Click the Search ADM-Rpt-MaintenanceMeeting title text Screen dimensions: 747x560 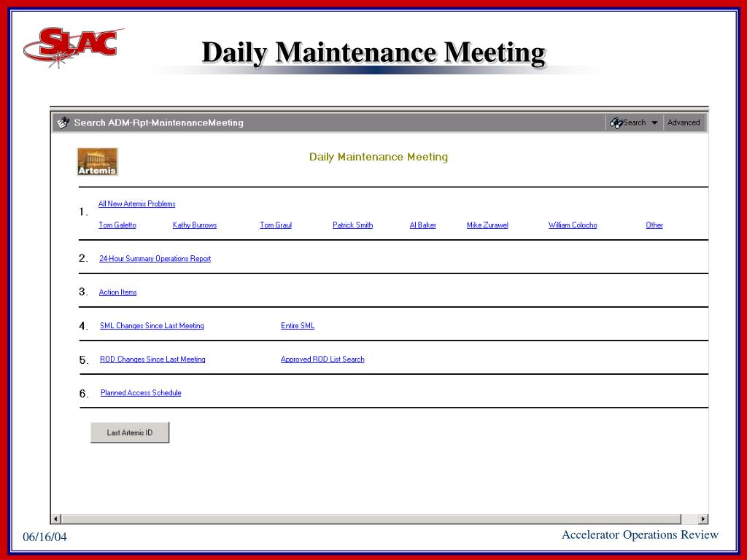point(158,122)
